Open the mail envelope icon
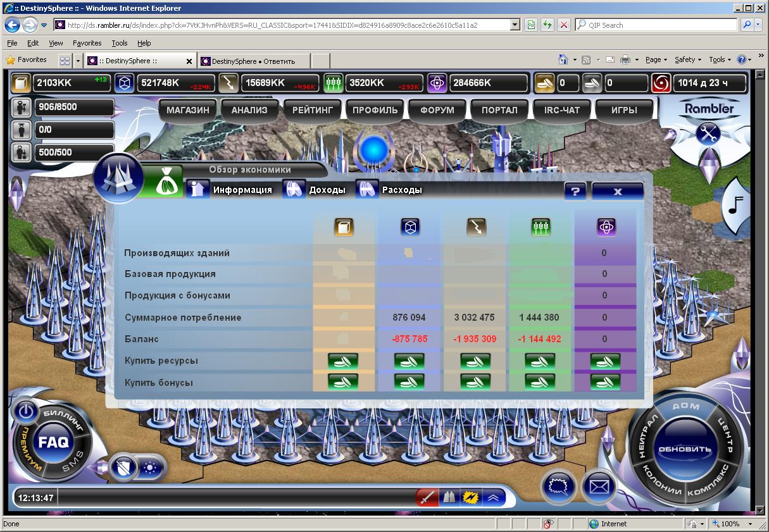 click(x=599, y=486)
